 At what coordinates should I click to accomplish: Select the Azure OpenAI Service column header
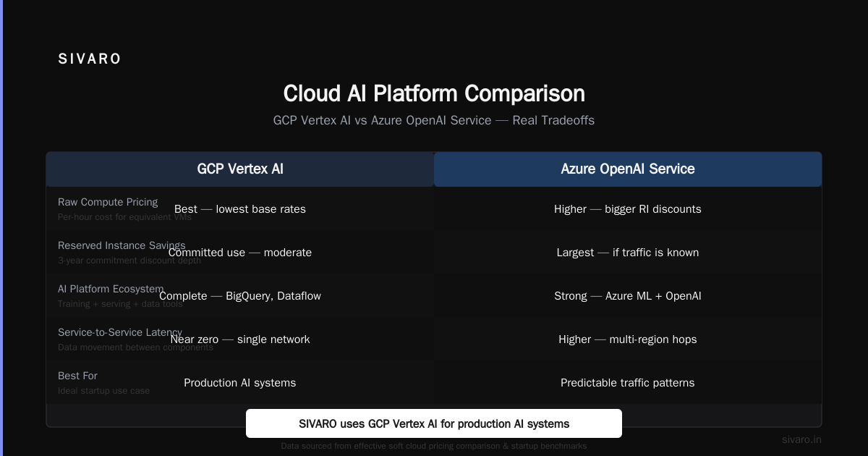point(628,169)
